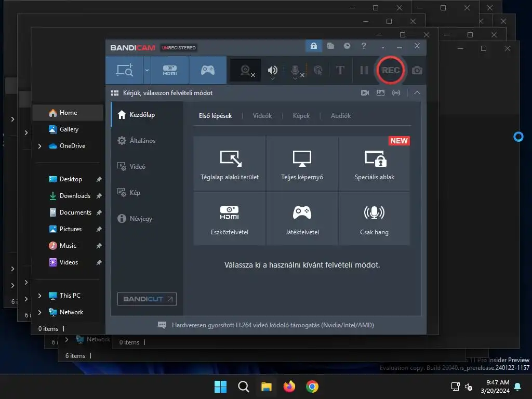Open the help question mark icon
This screenshot has height=399, width=532.
pos(364,46)
